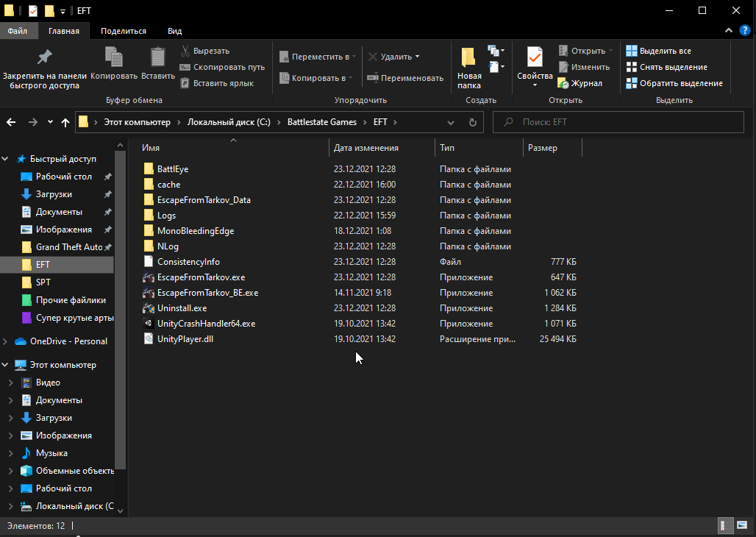This screenshot has height=537, width=756.
Task: Click Переименовать in ribbon
Action: click(405, 78)
